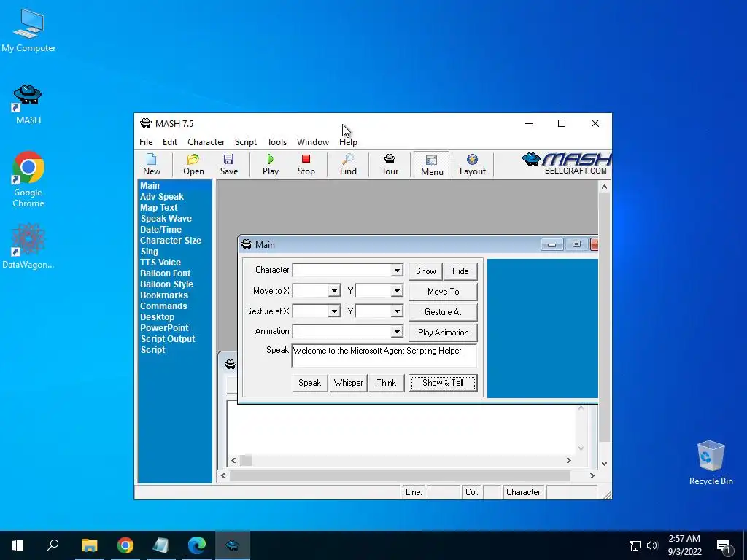Select Date/Time in sidebar
This screenshot has height=560, width=747.
click(160, 230)
